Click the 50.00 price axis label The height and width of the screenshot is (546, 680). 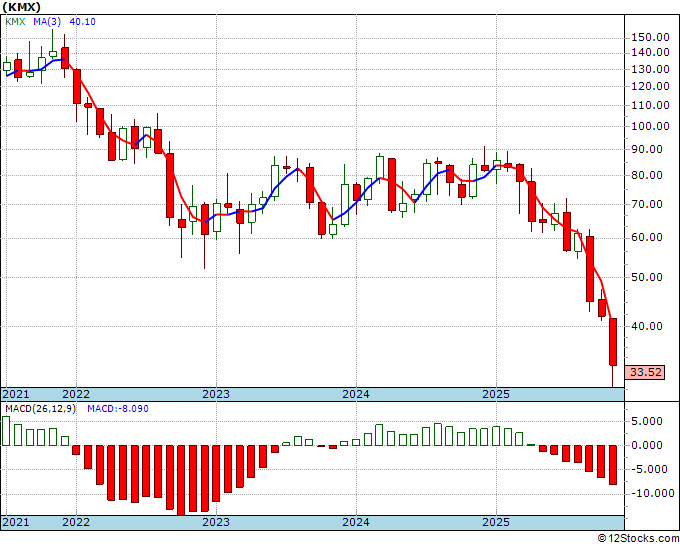point(647,277)
